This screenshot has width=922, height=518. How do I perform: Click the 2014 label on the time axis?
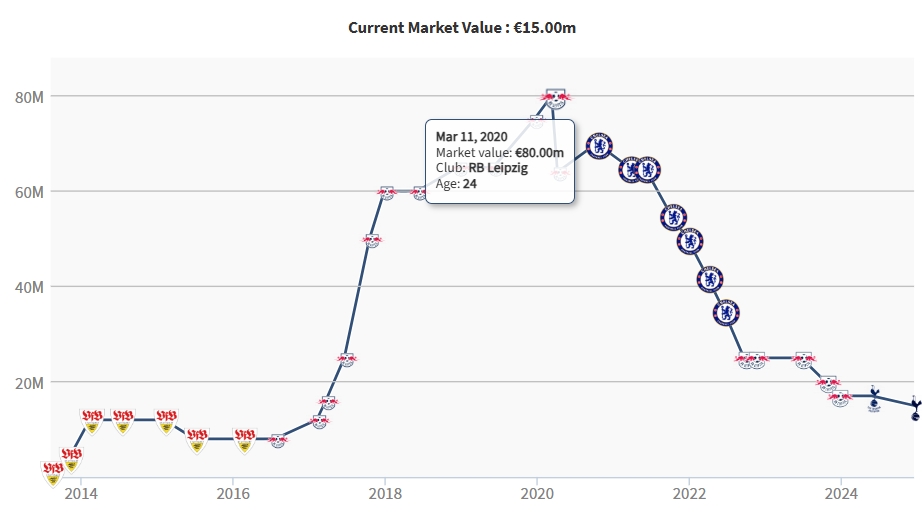coord(81,492)
